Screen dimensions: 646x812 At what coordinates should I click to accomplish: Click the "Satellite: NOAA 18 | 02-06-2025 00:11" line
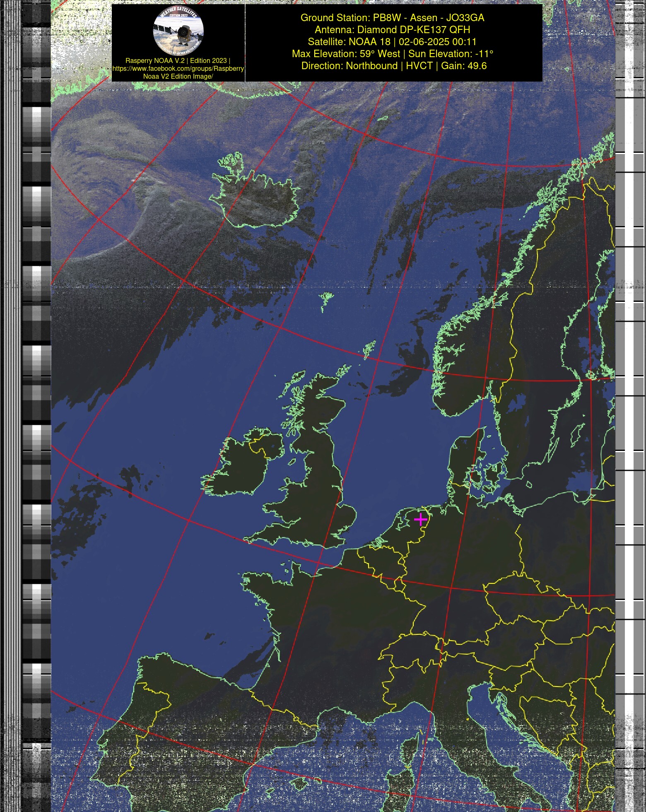pos(392,42)
